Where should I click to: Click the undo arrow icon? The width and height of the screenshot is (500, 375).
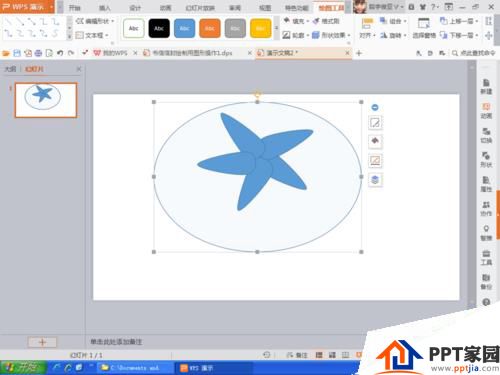(60, 53)
